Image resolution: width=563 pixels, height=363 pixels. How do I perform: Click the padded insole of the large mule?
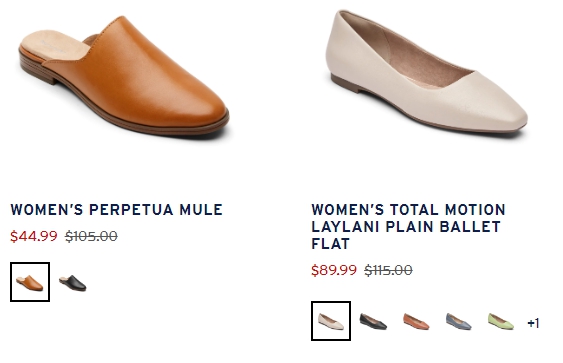pyautogui.click(x=54, y=46)
